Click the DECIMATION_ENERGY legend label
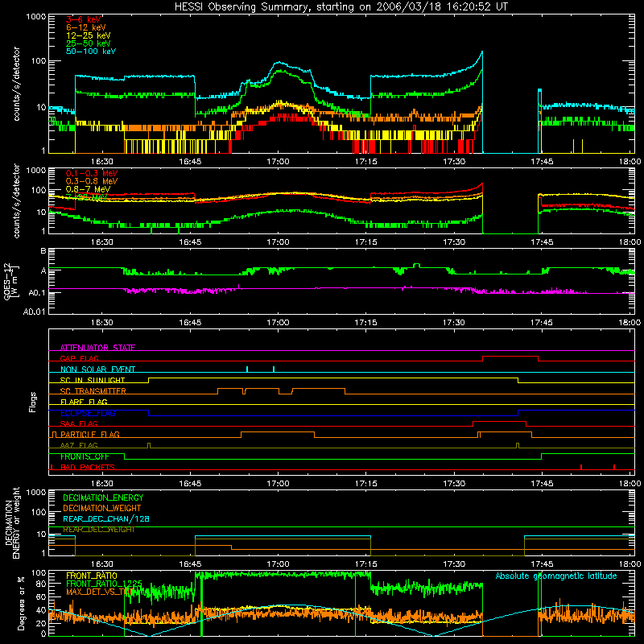 click(x=103, y=497)
